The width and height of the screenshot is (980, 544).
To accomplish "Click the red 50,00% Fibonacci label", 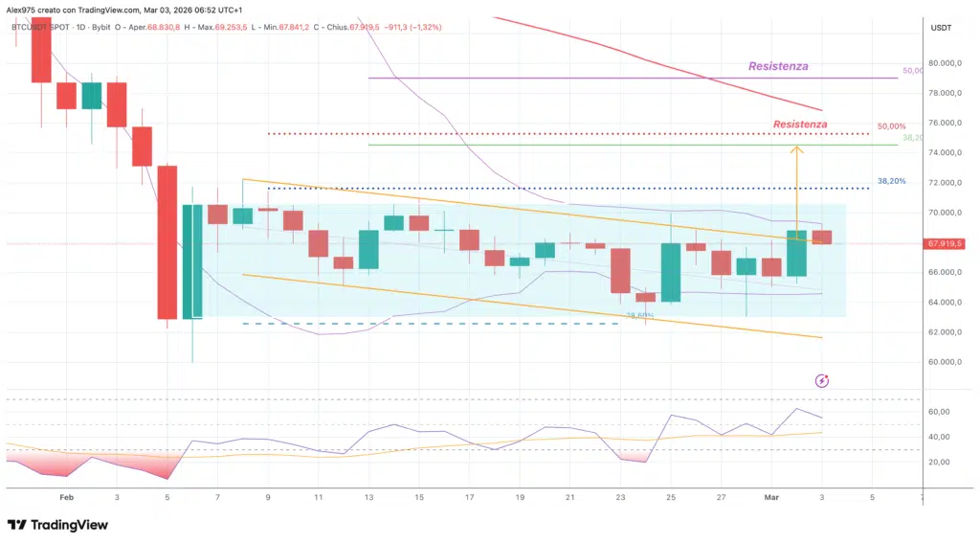I will [x=891, y=126].
